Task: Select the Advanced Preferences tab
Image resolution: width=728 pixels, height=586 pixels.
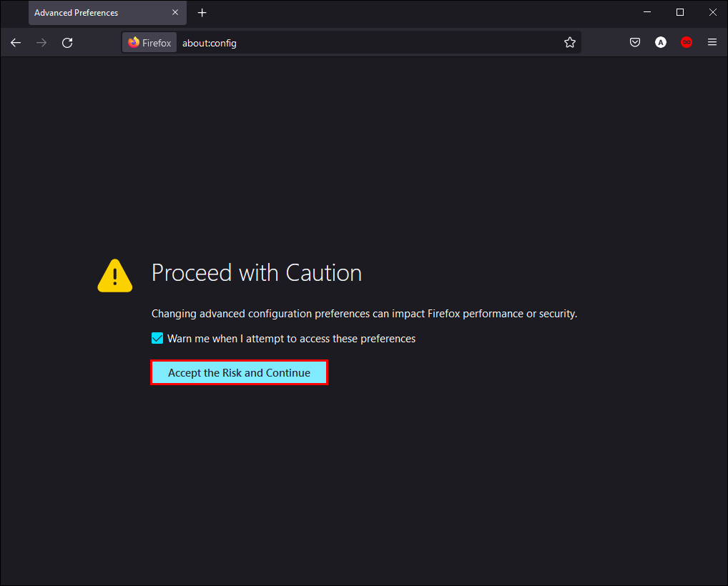Action: click(x=107, y=13)
